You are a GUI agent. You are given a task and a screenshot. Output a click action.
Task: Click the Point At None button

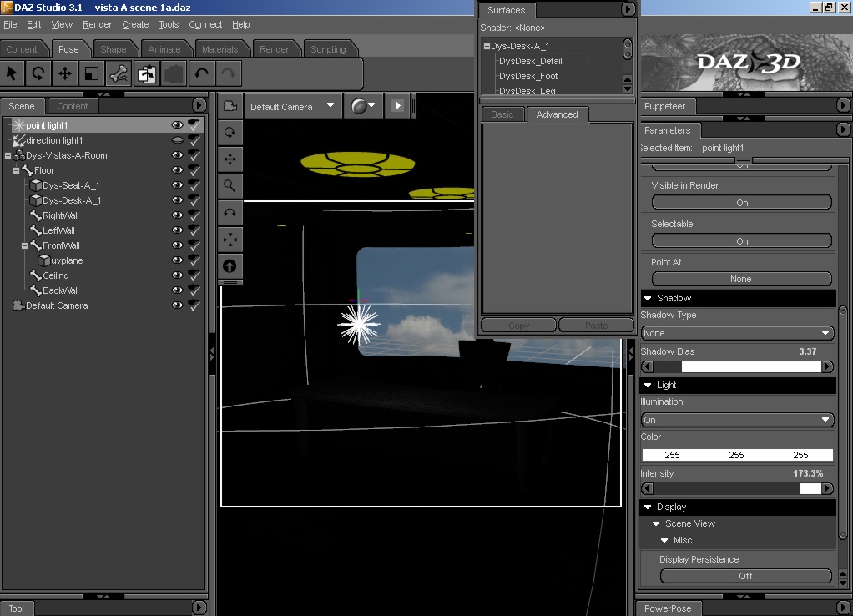click(x=741, y=280)
